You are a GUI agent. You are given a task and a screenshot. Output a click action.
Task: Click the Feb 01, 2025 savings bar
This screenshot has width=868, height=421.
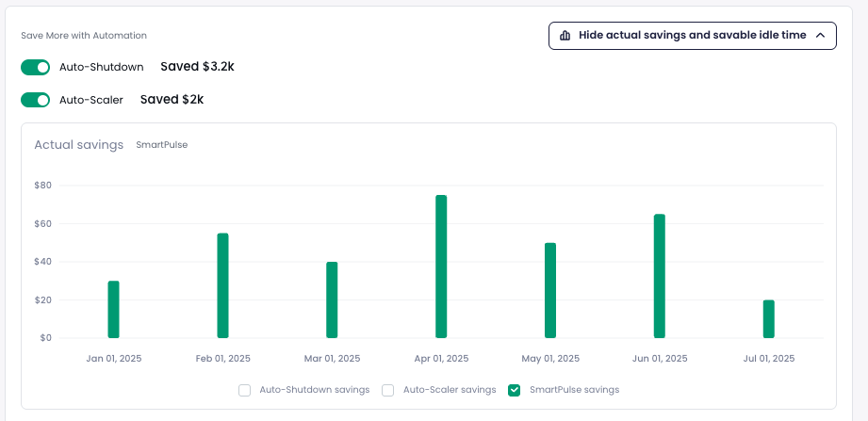(x=222, y=285)
